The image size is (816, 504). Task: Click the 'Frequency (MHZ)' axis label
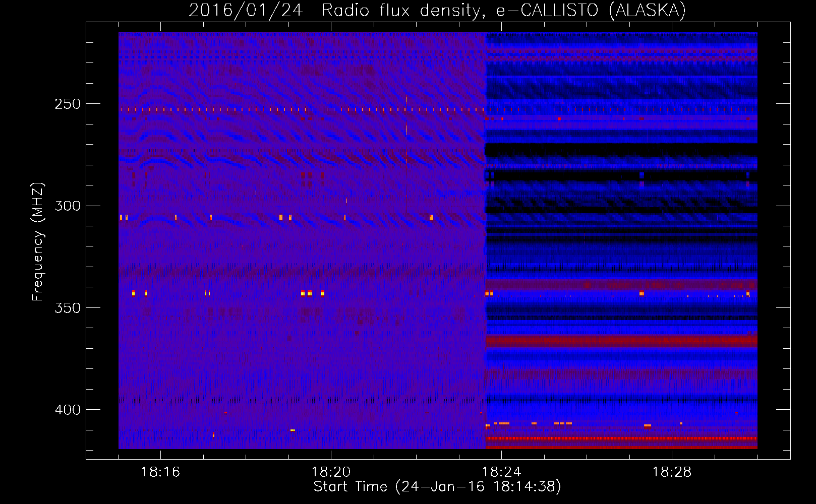(x=38, y=242)
